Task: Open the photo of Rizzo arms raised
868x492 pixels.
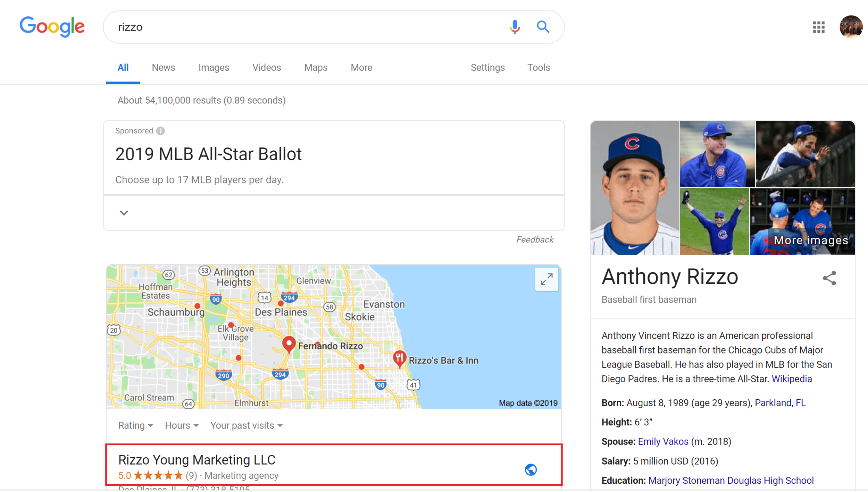Action: coord(714,221)
